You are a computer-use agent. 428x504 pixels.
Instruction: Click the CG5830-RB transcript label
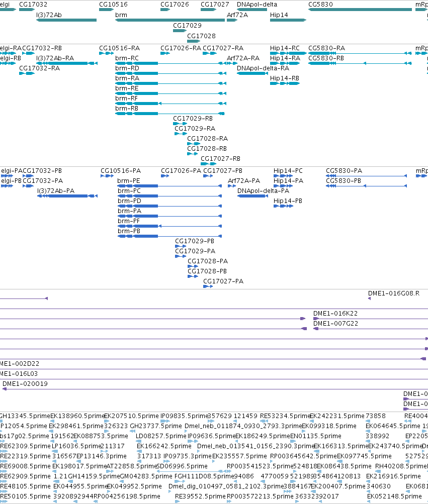pyautogui.click(x=326, y=58)
